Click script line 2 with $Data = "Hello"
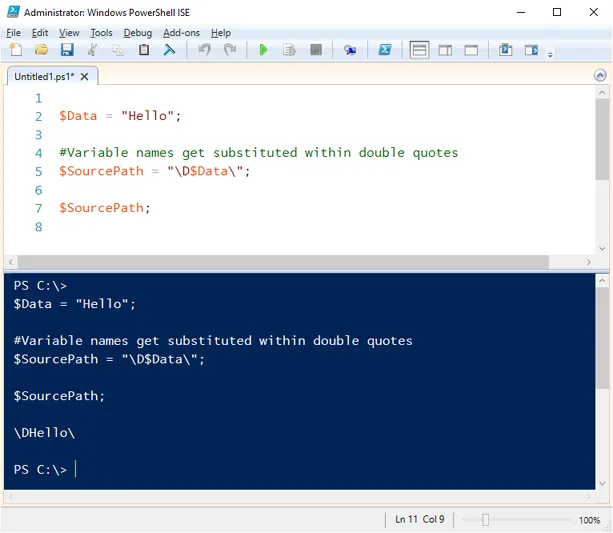613x533 pixels. tap(120, 116)
